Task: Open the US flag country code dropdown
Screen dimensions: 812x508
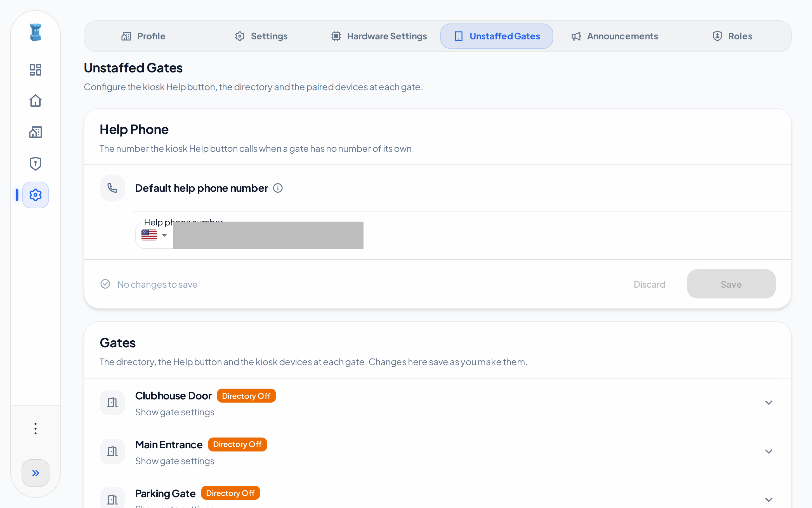Action: 154,235
